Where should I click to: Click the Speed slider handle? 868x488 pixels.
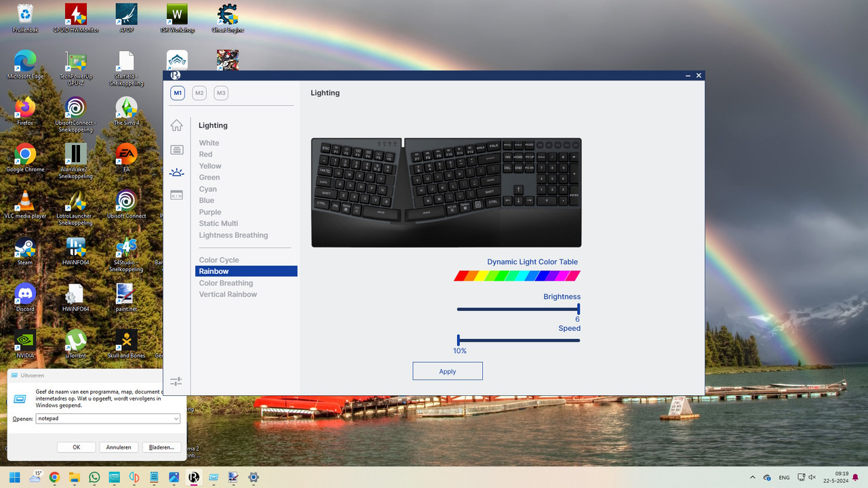click(458, 340)
